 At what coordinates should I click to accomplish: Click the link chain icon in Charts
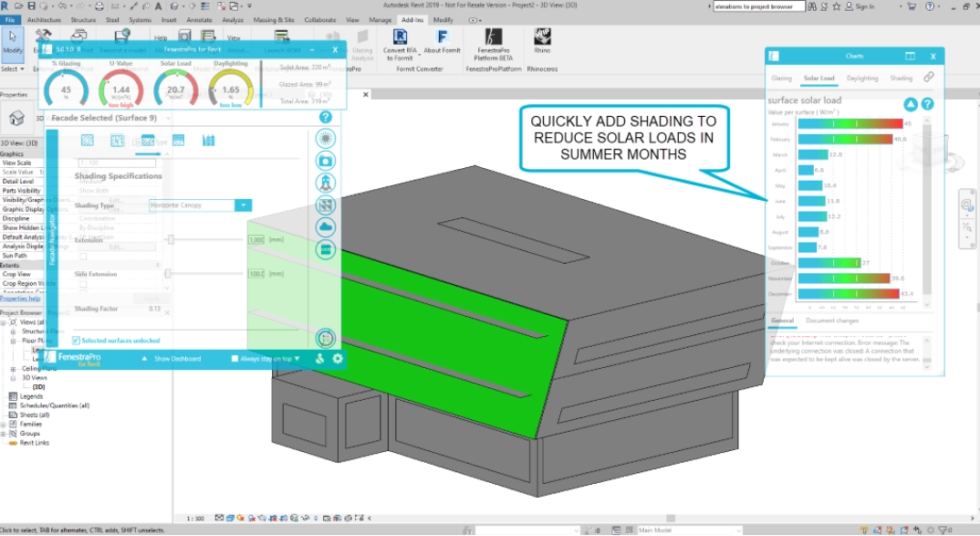(x=929, y=77)
